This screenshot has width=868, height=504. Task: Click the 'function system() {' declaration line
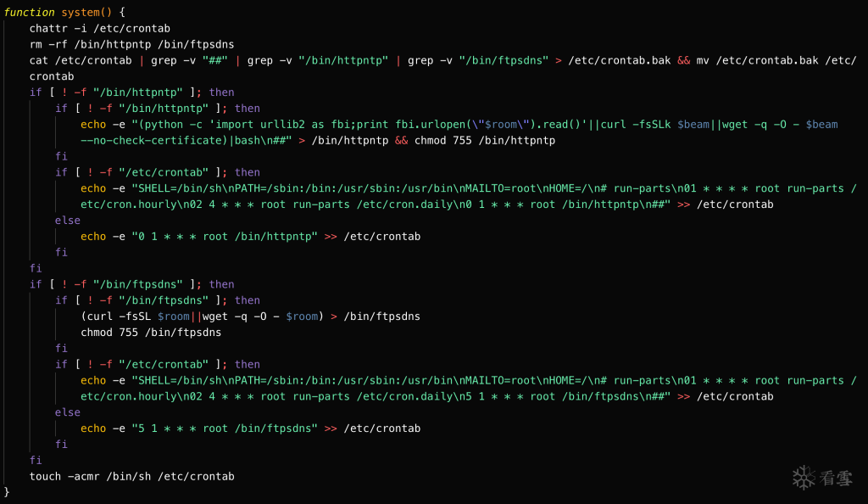[64, 12]
